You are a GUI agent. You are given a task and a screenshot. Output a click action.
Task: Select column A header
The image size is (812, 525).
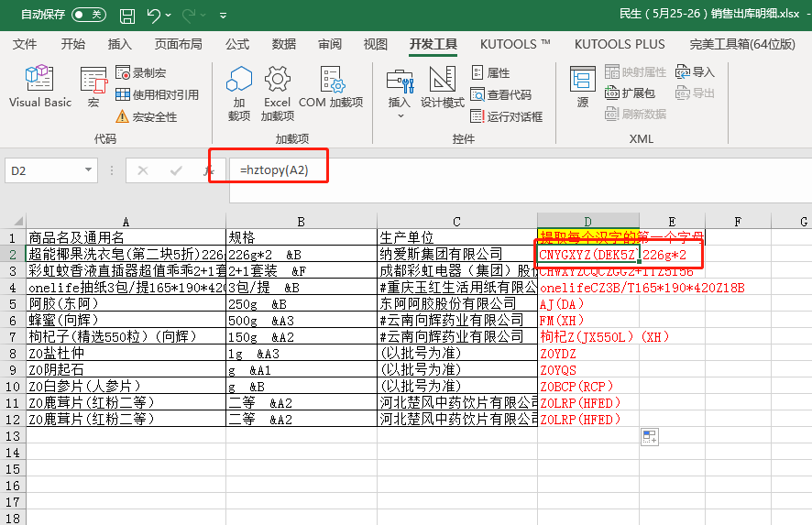[126, 222]
